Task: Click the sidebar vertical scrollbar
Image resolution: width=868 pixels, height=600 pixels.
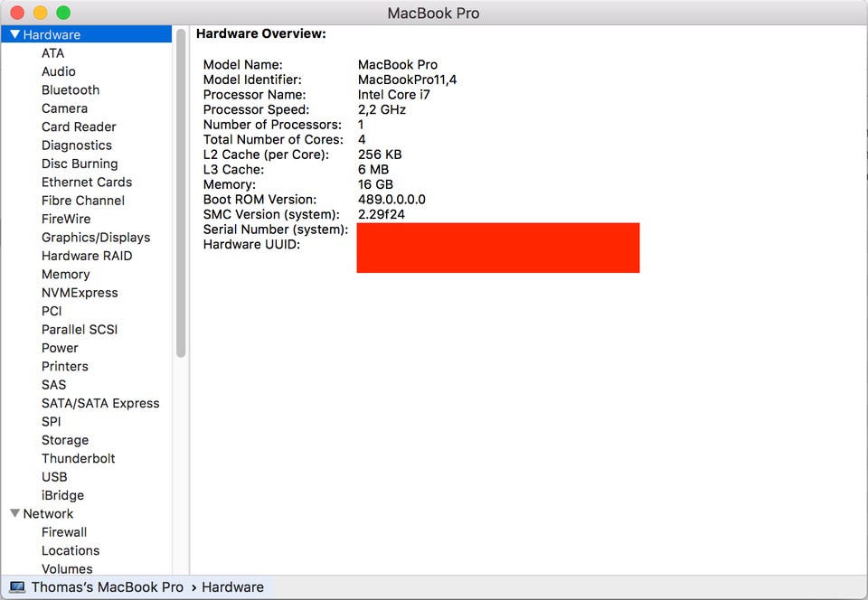Action: pyautogui.click(x=181, y=192)
